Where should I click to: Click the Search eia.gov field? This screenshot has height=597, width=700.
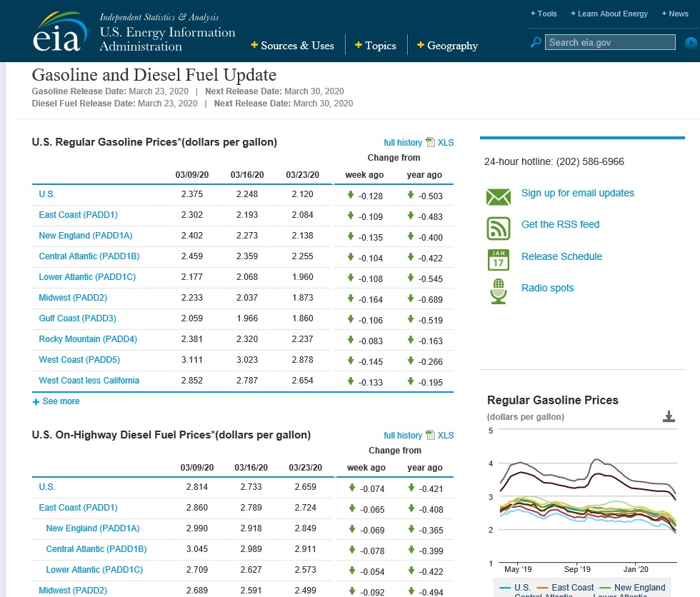610,42
